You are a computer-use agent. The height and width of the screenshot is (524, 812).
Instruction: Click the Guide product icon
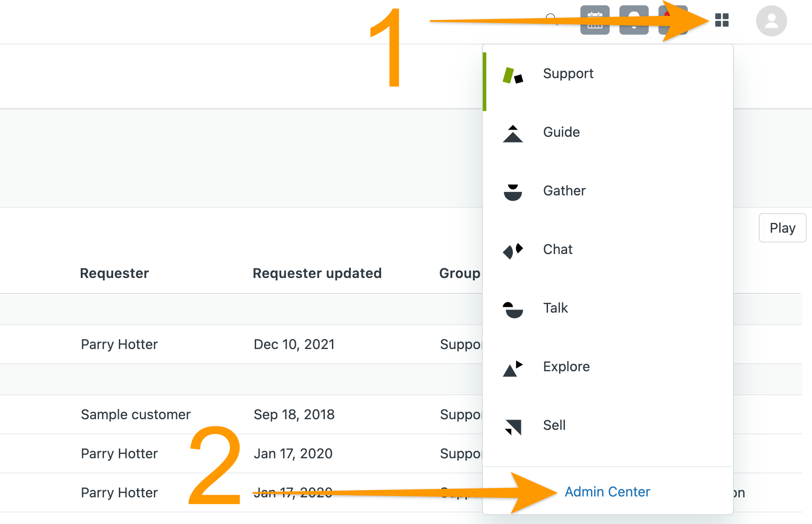click(x=513, y=134)
